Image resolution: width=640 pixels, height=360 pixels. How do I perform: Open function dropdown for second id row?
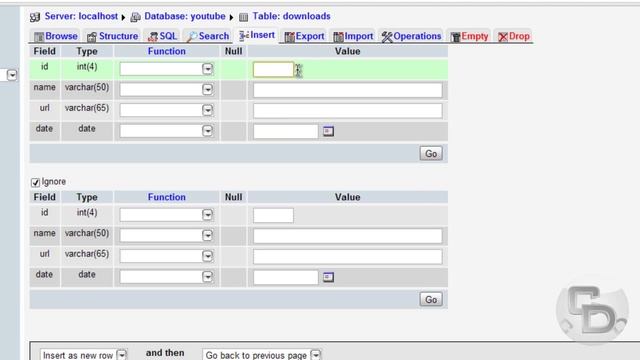click(167, 215)
